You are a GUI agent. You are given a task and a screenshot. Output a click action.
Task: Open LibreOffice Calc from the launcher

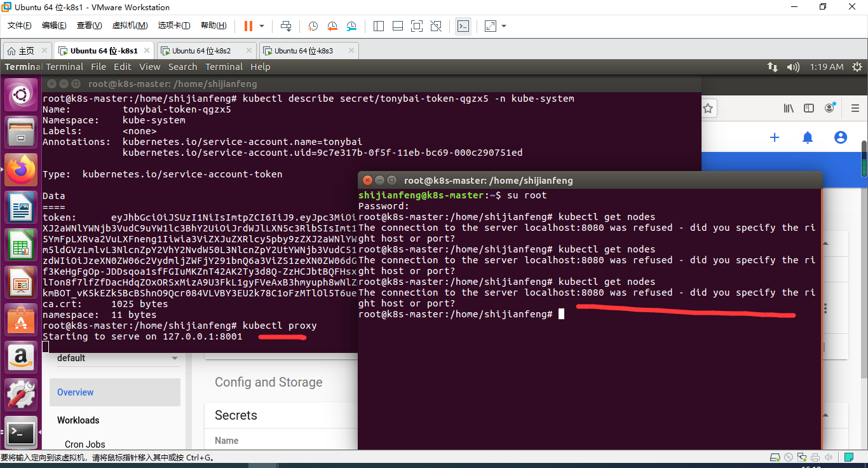click(21, 245)
